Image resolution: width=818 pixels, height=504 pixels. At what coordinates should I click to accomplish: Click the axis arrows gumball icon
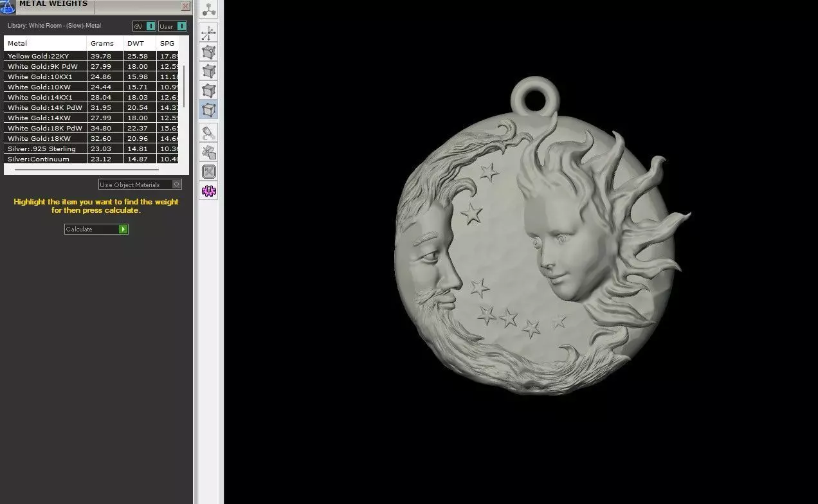209,33
